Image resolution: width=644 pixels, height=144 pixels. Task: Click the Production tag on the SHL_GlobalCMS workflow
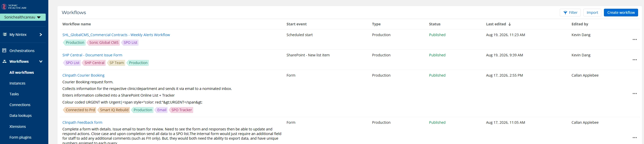point(74,43)
